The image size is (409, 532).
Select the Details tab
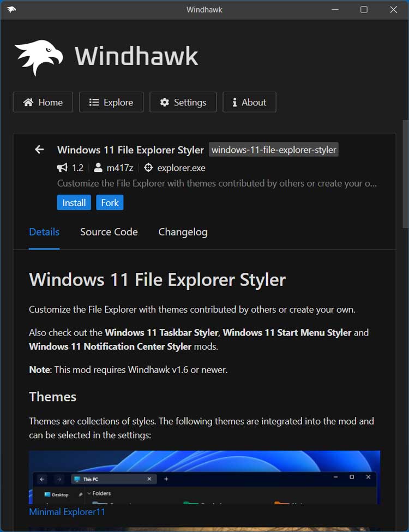click(44, 232)
